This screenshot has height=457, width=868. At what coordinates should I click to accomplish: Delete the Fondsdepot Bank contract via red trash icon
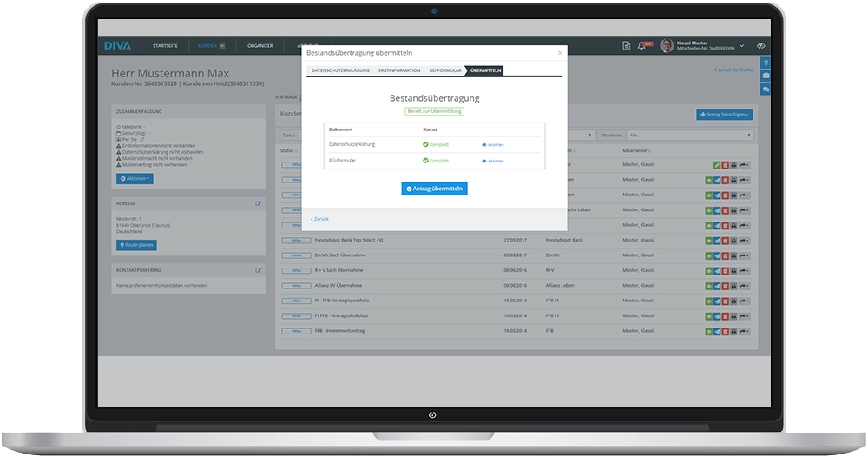tap(726, 240)
